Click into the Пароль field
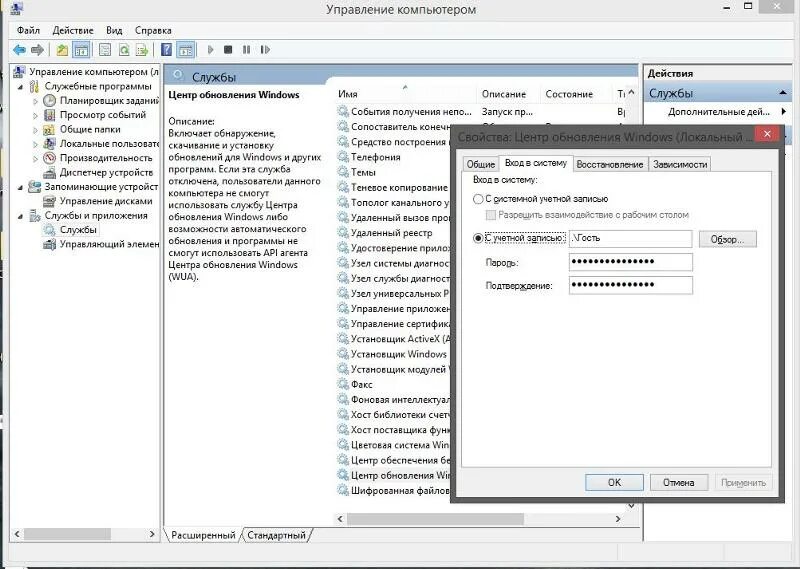Image resolution: width=800 pixels, height=569 pixels. [631, 262]
